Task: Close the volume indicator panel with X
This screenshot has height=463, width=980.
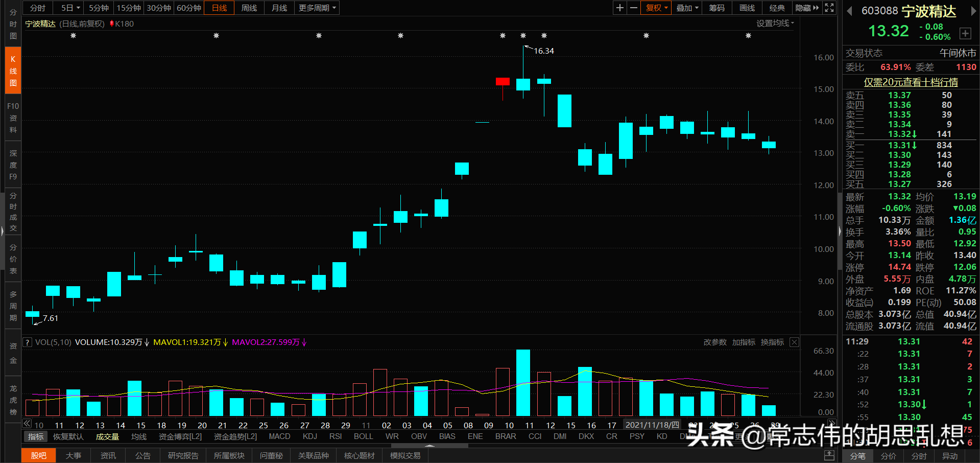Action: (x=794, y=342)
